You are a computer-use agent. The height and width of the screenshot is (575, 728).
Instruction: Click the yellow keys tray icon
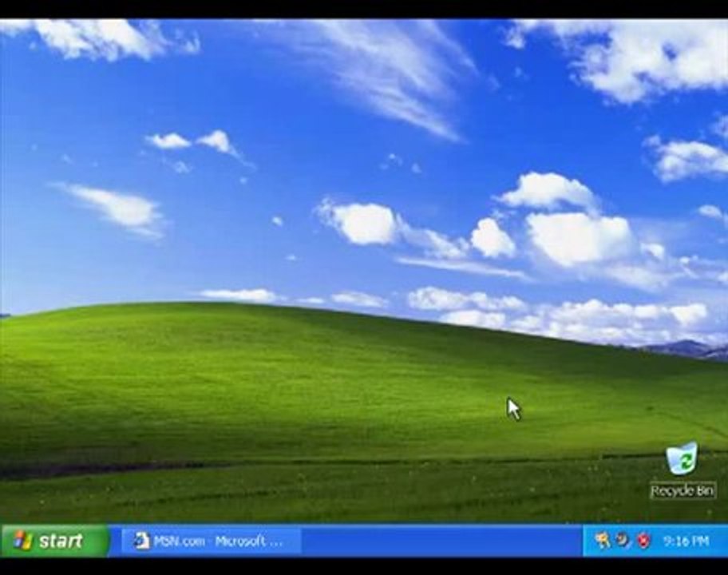pos(602,540)
